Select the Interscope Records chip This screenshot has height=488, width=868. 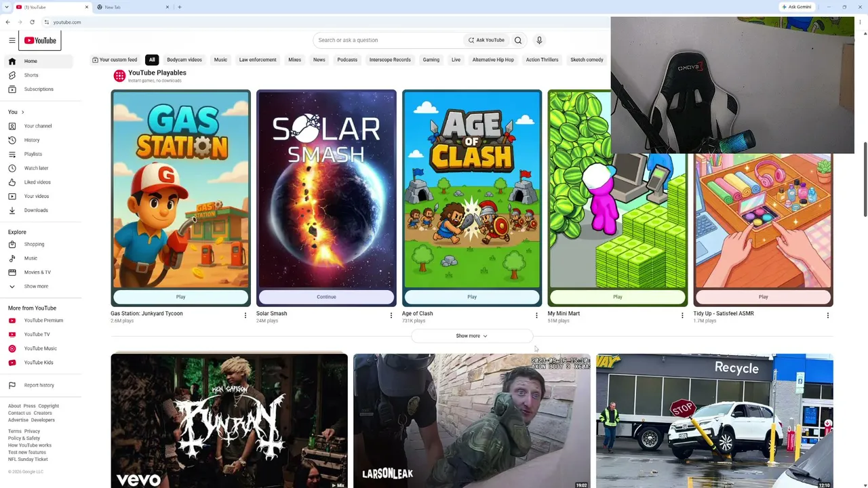click(390, 60)
